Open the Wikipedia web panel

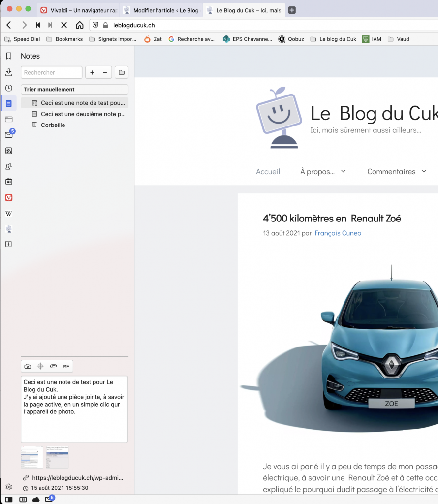[9, 213]
